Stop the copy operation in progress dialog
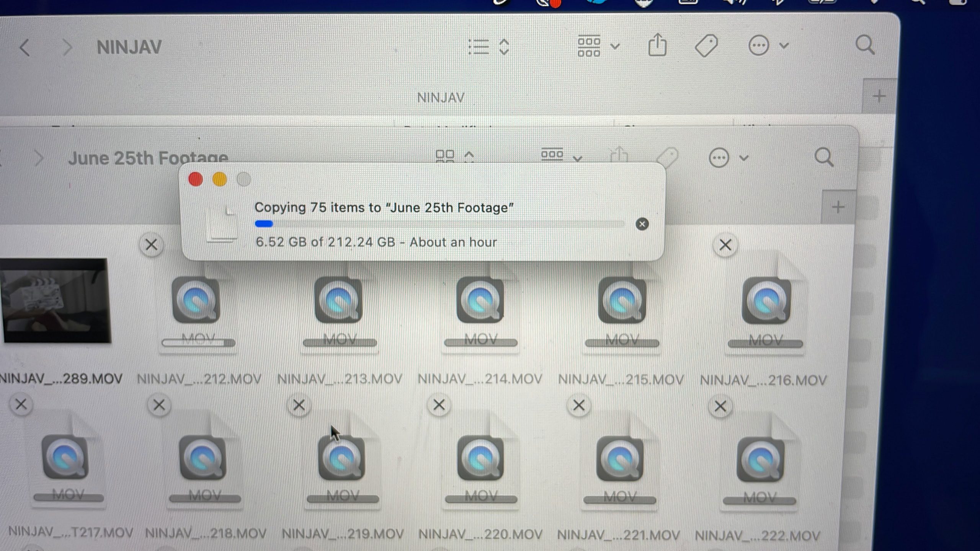This screenshot has height=551, width=980. [x=642, y=224]
